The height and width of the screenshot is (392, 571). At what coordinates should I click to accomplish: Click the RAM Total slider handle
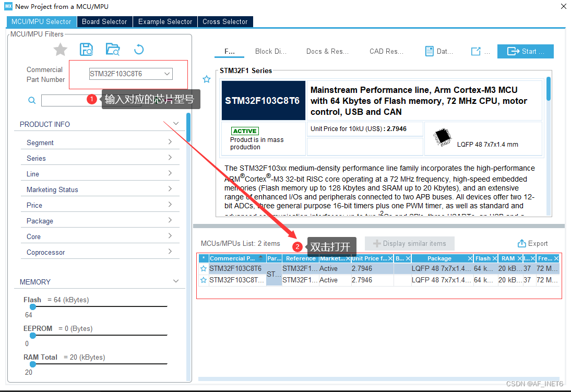[33, 364]
